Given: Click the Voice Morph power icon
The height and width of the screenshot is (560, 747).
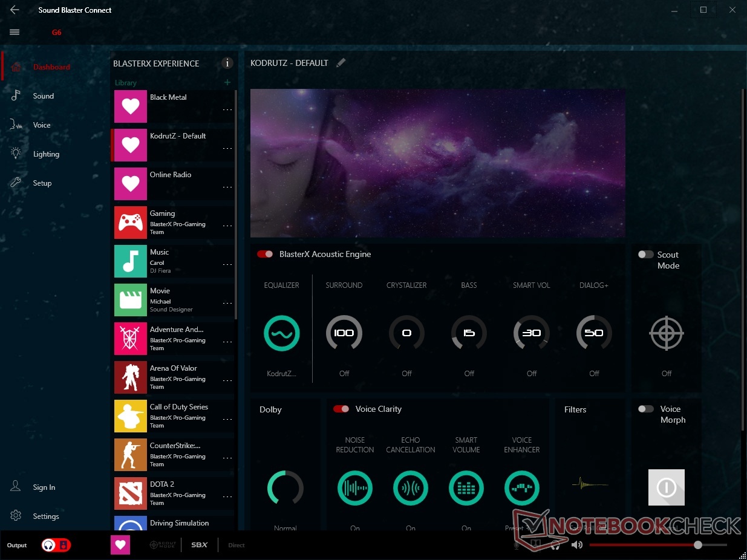Looking at the screenshot, I should point(667,487).
